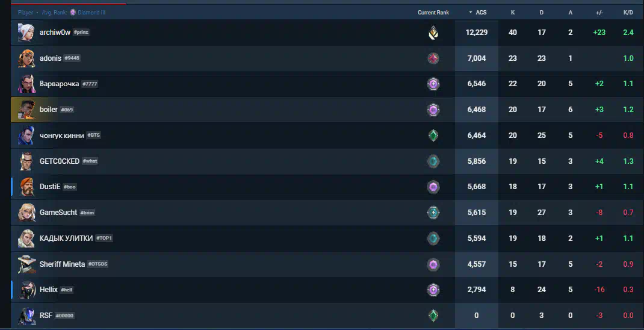Click чонгук кинни's green Ascendant rank icon
Viewport: 644px width, 330px height.
tap(433, 135)
